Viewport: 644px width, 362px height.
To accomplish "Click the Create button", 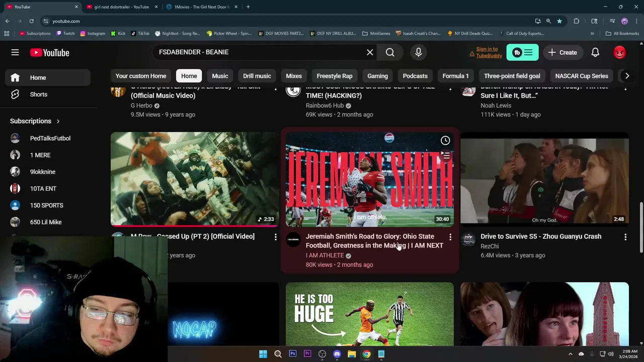I will coord(562,52).
